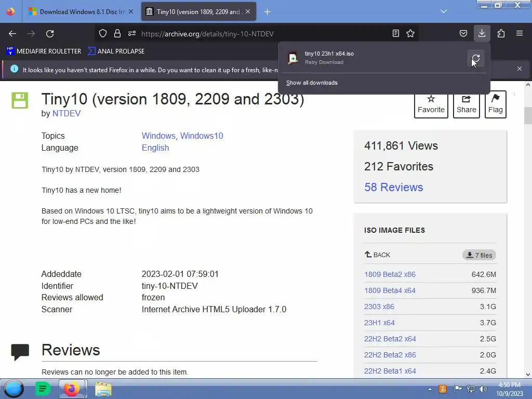Open the Pocket save icon
This screenshot has height=399, width=532.
coord(463,33)
